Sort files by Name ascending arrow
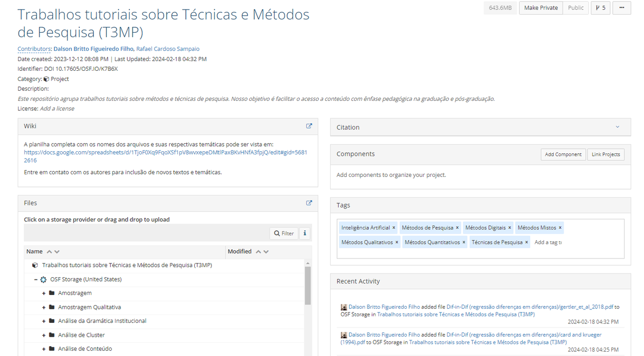The image size is (644, 356). tap(49, 251)
